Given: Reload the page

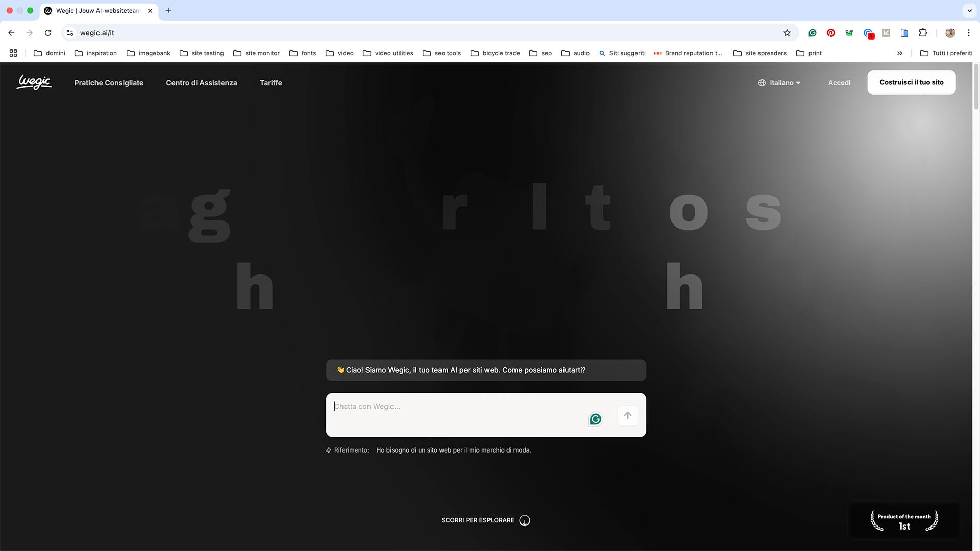Looking at the screenshot, I should (x=48, y=33).
